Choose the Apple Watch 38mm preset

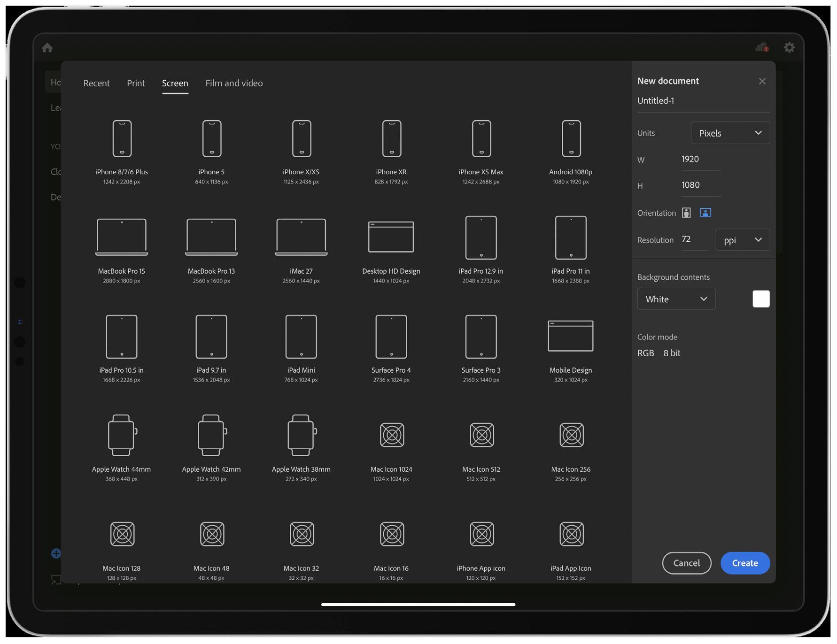click(x=301, y=448)
